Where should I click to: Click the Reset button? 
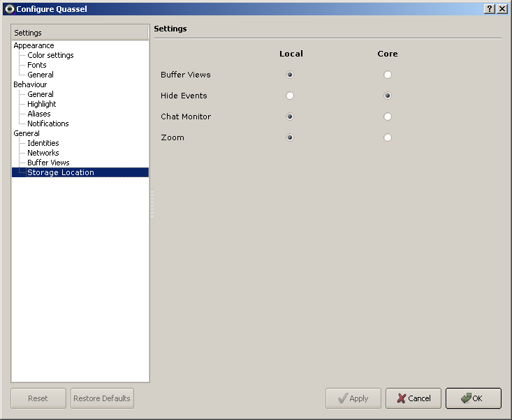click(38, 398)
